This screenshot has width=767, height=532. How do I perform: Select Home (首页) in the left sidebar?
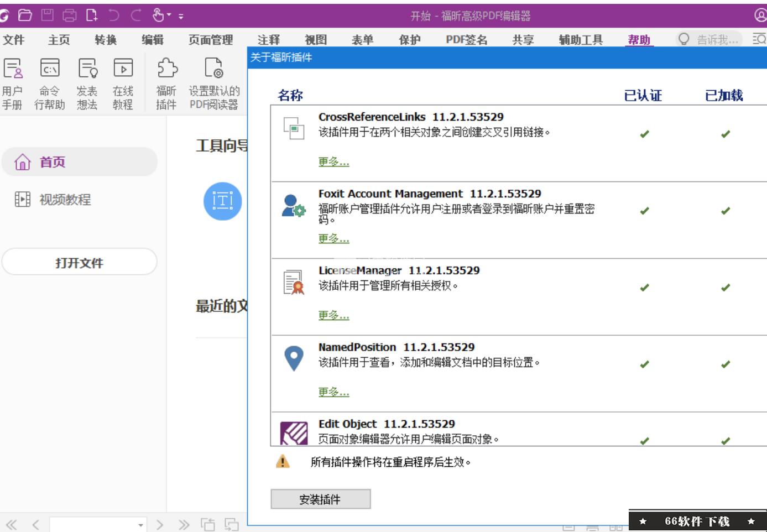coord(80,162)
